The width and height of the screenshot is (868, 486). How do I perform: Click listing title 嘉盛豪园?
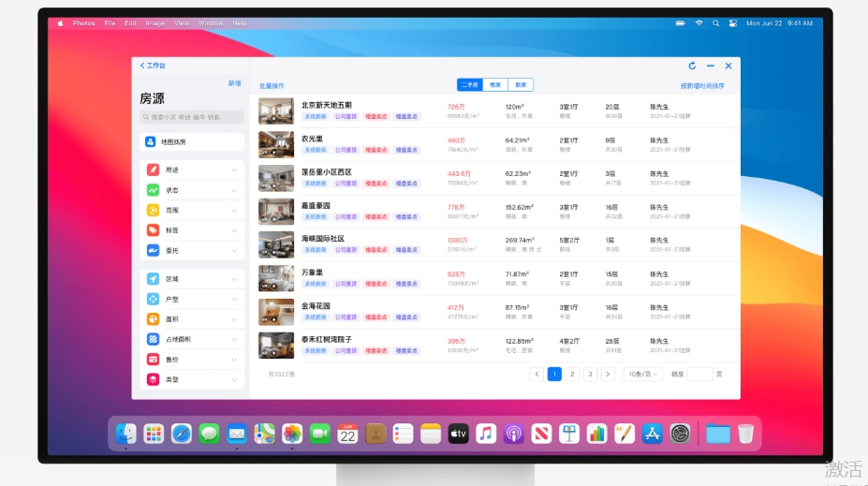point(316,205)
